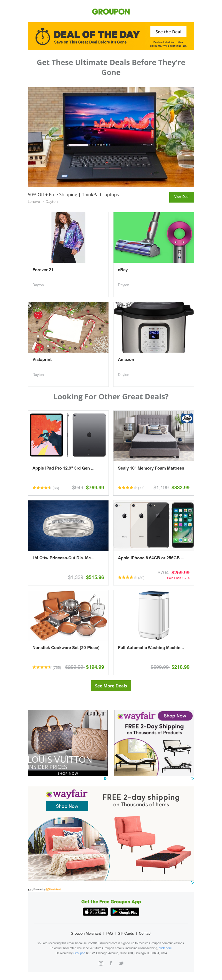Click the See More Deals button
Image resolution: width=222 pixels, height=980 pixels.
[x=111, y=685]
